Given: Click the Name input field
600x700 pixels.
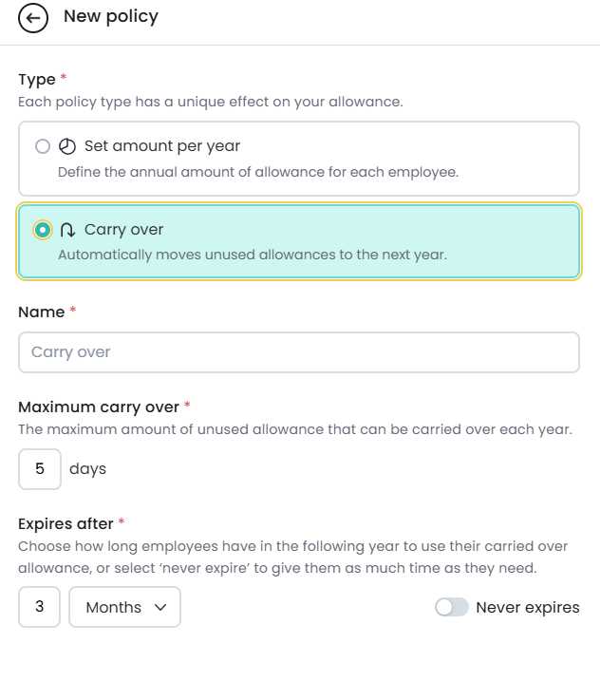Looking at the screenshot, I should tap(299, 352).
